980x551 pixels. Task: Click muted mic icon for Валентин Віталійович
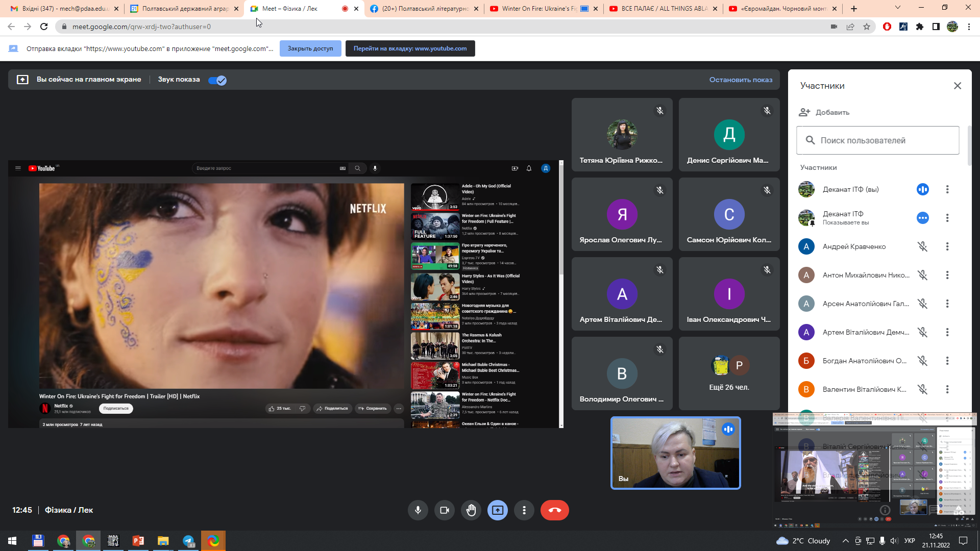pos(923,389)
